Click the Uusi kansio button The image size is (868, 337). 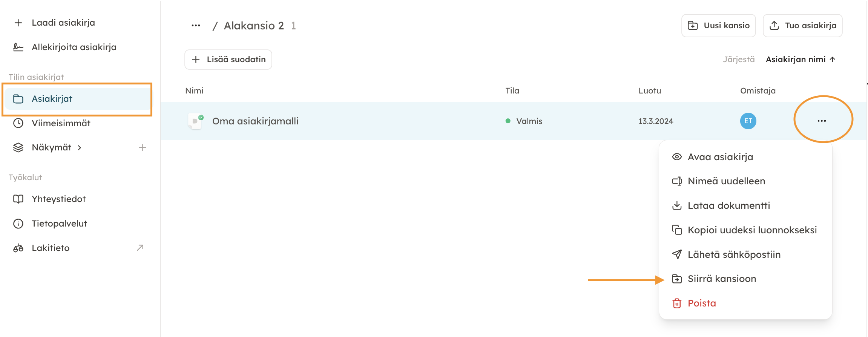pos(719,26)
